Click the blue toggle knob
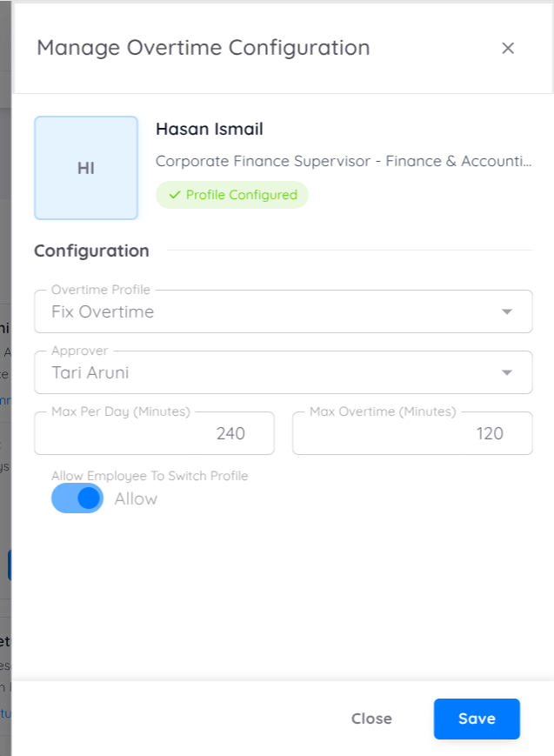This screenshot has height=756, width=554. (x=88, y=498)
